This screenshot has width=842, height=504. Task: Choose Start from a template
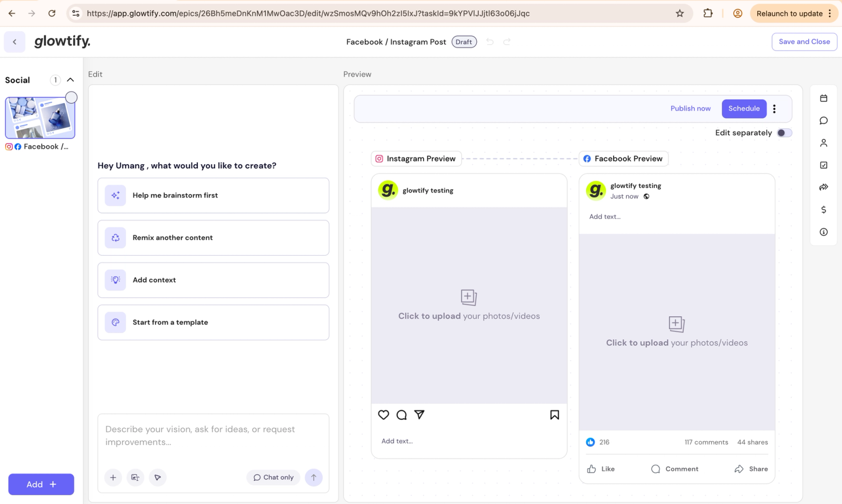click(x=213, y=322)
